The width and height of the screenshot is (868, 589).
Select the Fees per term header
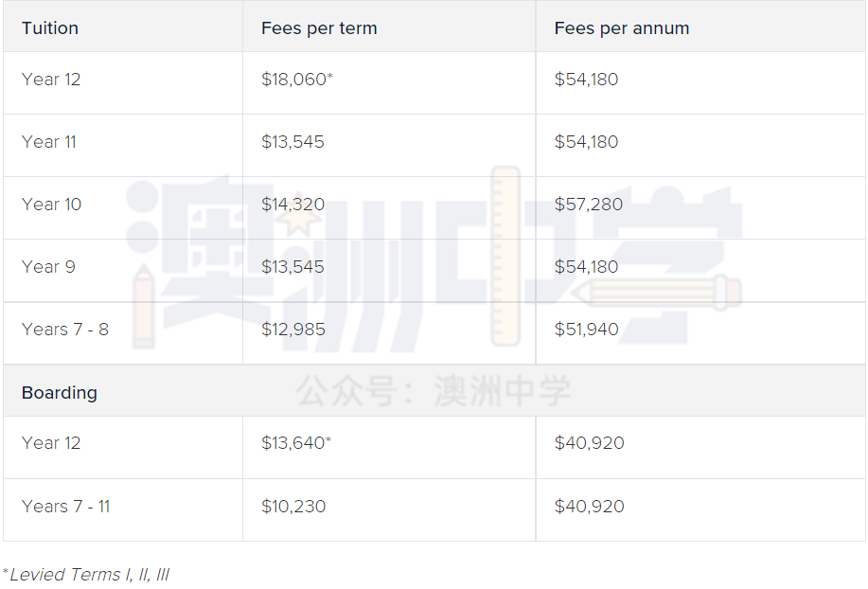[319, 28]
